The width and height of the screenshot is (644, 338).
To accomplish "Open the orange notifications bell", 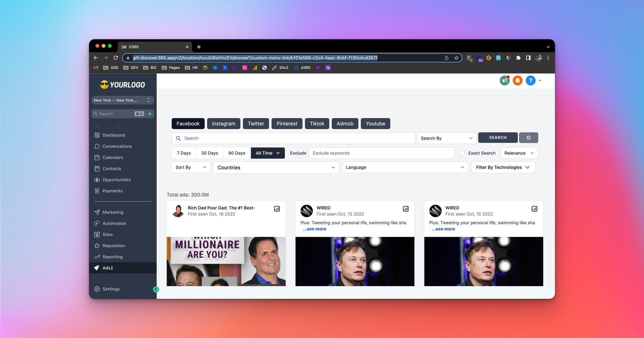I will click(x=517, y=80).
